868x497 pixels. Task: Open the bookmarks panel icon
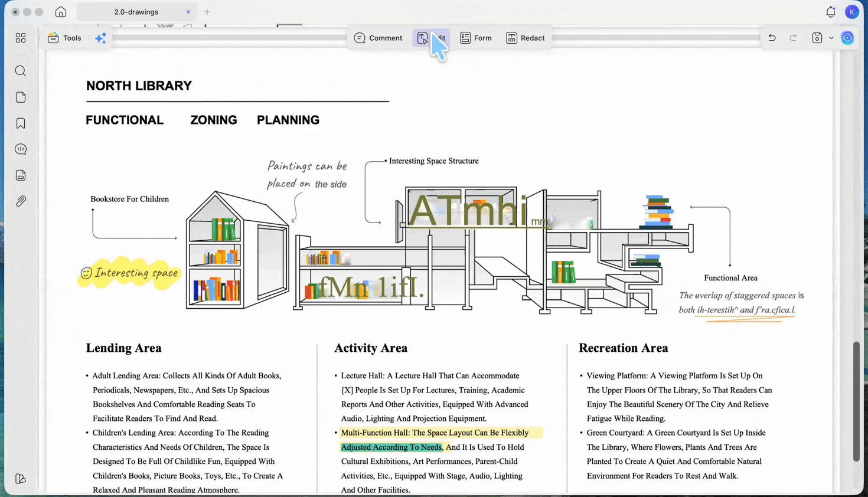21,123
